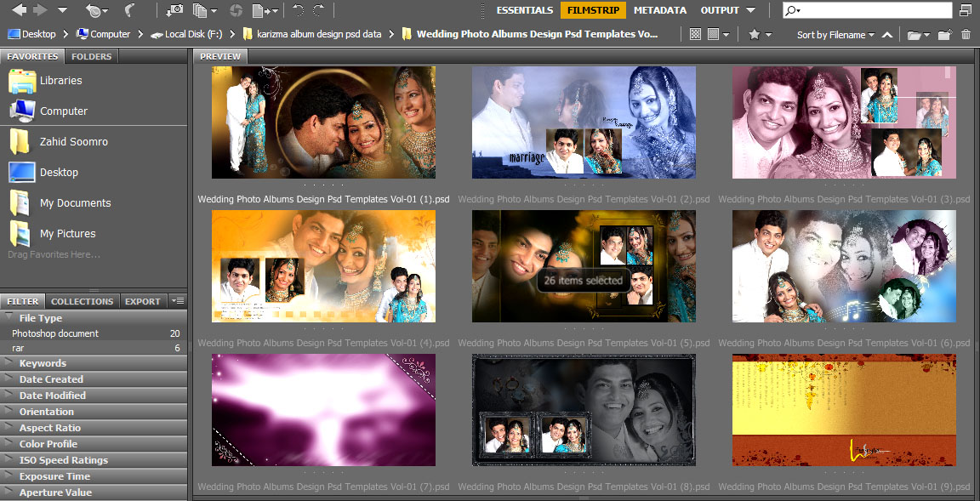Toggle ascending sort order arrow
980x501 pixels.
coord(887,35)
